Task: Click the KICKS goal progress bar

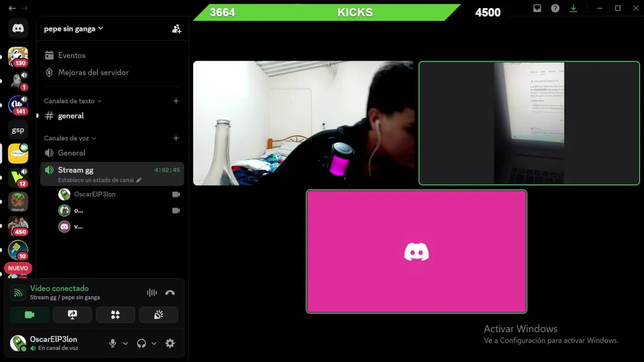Action: [x=327, y=13]
